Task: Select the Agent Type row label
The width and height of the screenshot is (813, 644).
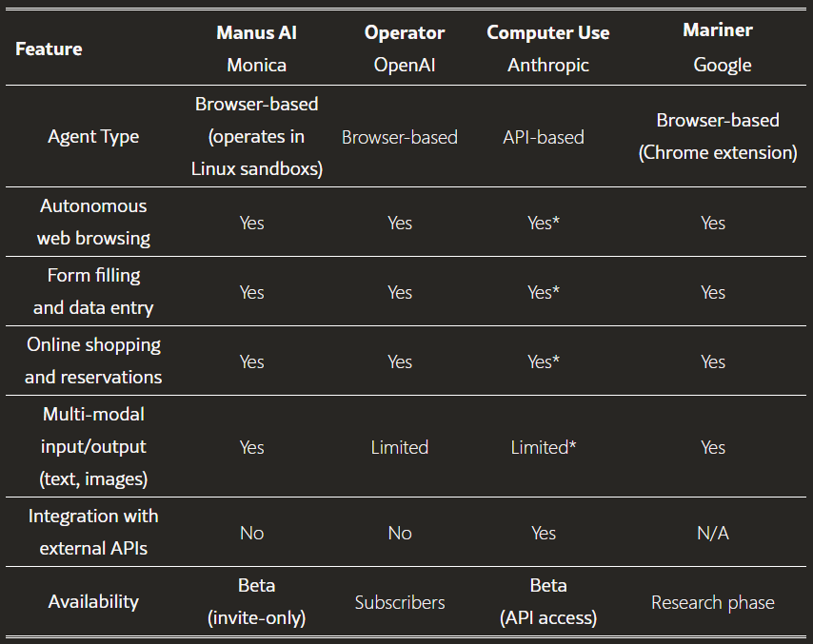Action: tap(93, 136)
